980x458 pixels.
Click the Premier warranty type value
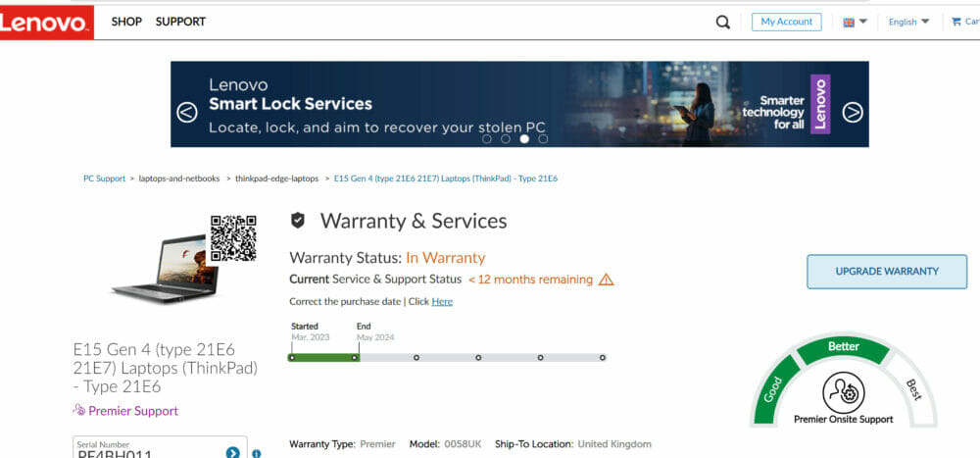(x=377, y=444)
